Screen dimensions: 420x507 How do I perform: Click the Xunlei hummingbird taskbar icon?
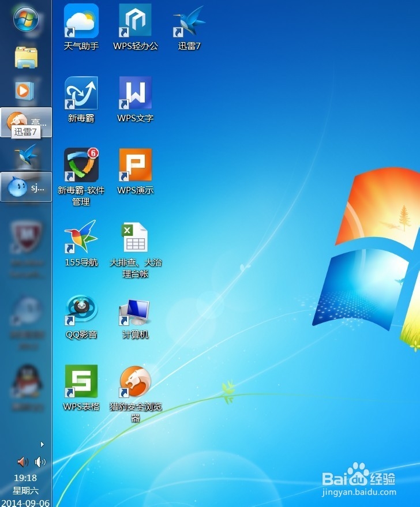pos(26,155)
